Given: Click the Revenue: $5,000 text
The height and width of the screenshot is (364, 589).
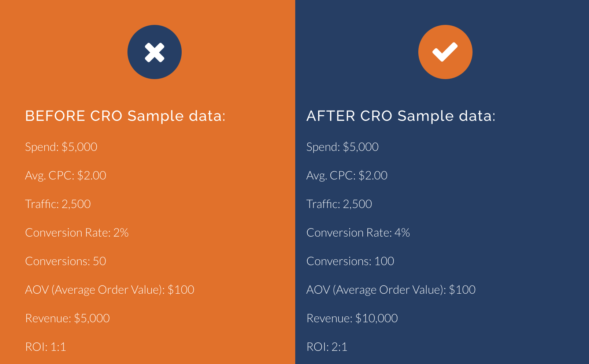Looking at the screenshot, I should 67,318.
